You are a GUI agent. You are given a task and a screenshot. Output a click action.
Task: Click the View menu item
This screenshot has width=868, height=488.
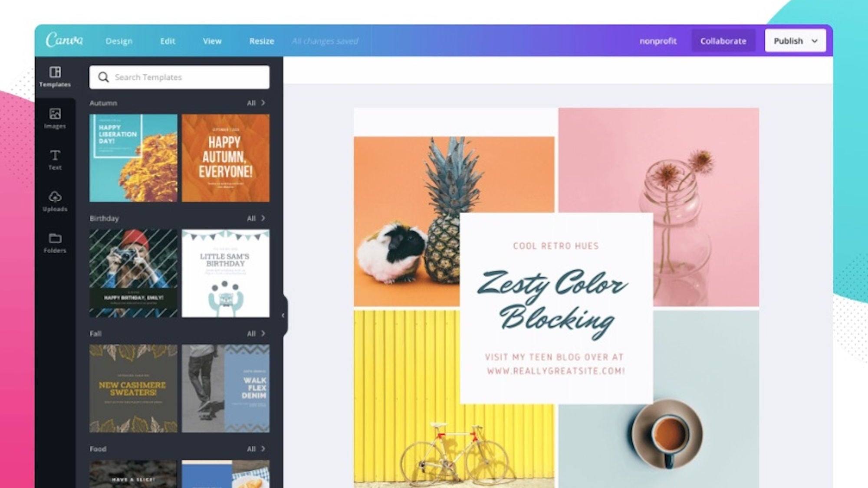[212, 40]
